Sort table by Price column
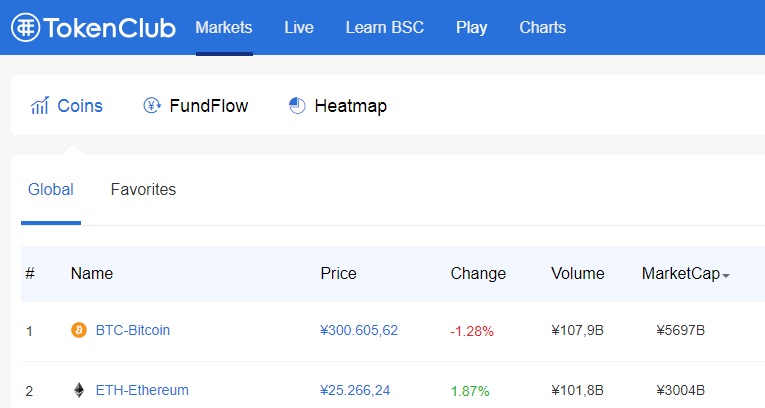The height and width of the screenshot is (408, 765). point(338,273)
